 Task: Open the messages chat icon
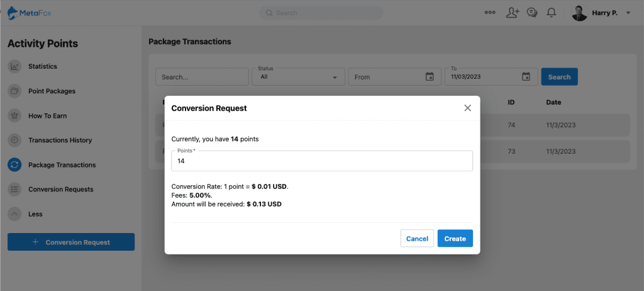coord(532,13)
